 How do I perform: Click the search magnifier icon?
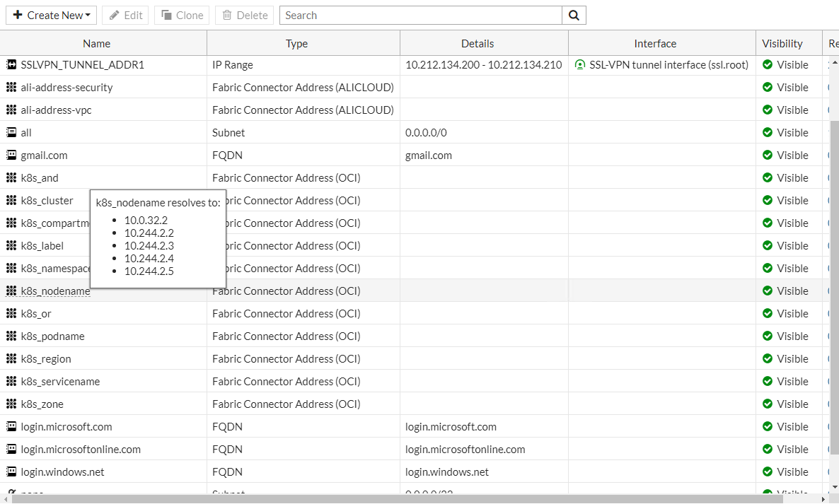tap(573, 15)
